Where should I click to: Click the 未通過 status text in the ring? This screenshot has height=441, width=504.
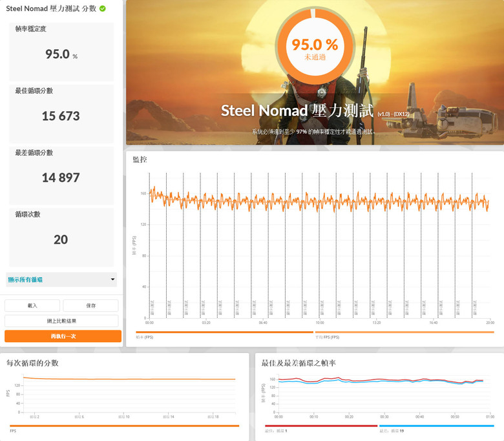(315, 58)
